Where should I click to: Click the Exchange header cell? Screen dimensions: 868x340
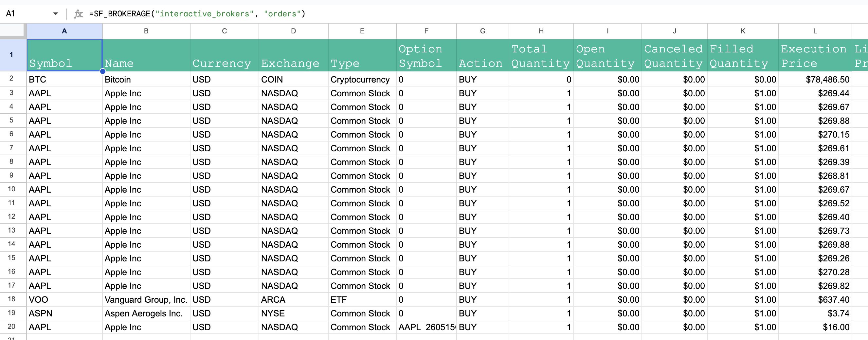point(294,55)
